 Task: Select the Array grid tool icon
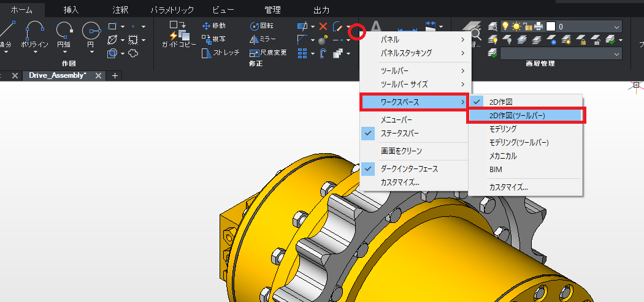(302, 53)
